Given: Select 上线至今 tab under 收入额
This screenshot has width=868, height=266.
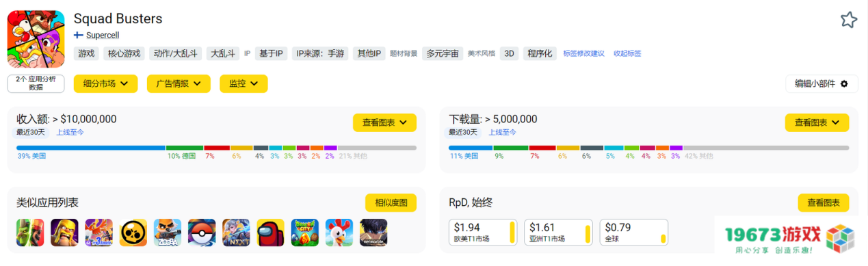Looking at the screenshot, I should click(x=70, y=133).
